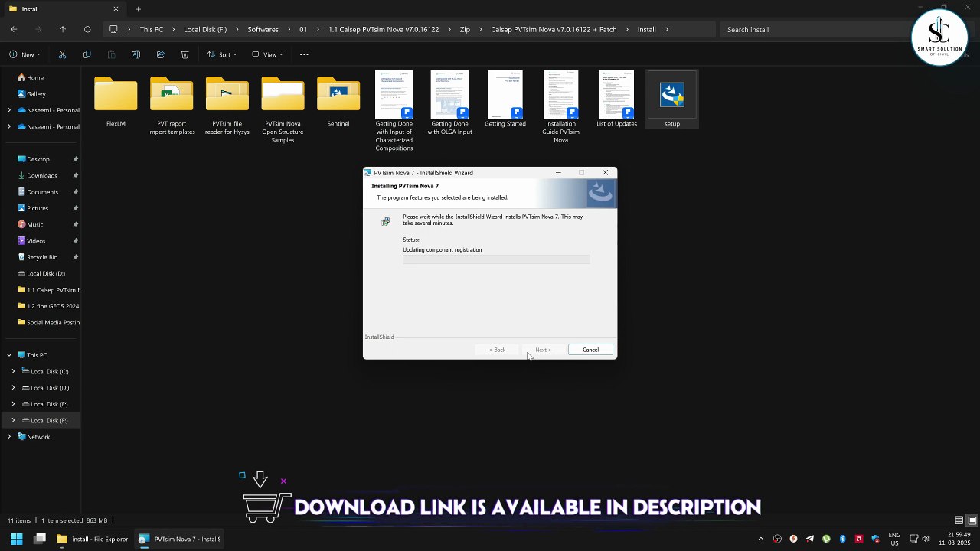Open Windows Security tray icon
The width and height of the screenshot is (980, 551).
tap(875, 539)
